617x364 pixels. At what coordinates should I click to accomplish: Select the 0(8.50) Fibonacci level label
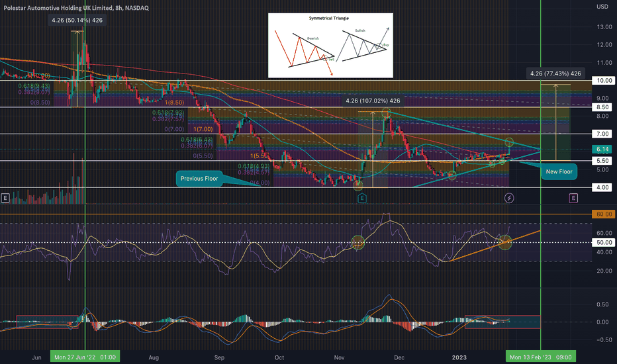click(x=40, y=103)
